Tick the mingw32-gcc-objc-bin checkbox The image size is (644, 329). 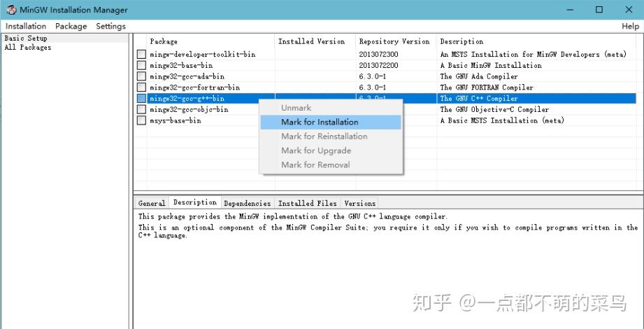click(x=141, y=109)
